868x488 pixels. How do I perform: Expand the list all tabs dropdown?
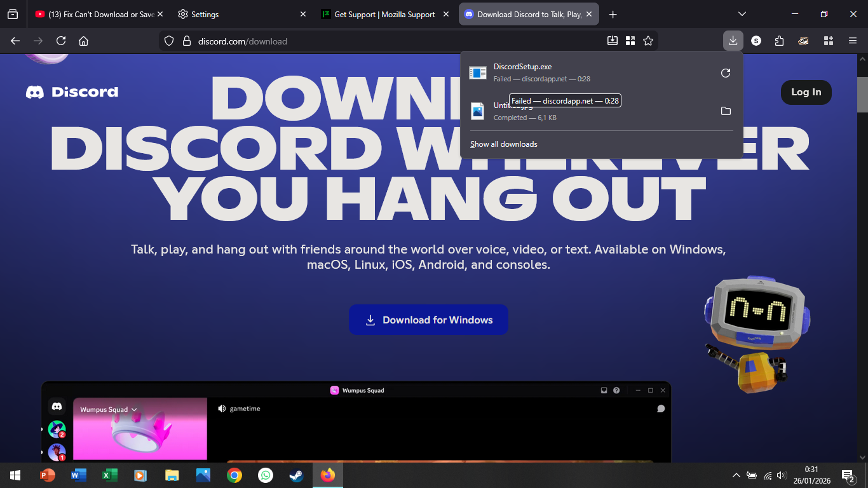[x=742, y=14]
